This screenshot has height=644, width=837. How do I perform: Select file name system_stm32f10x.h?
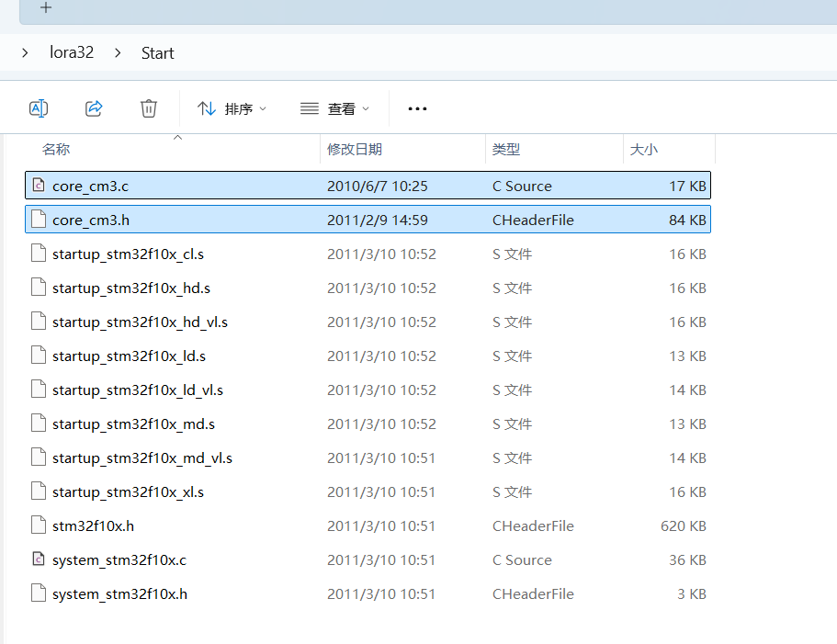tap(119, 594)
